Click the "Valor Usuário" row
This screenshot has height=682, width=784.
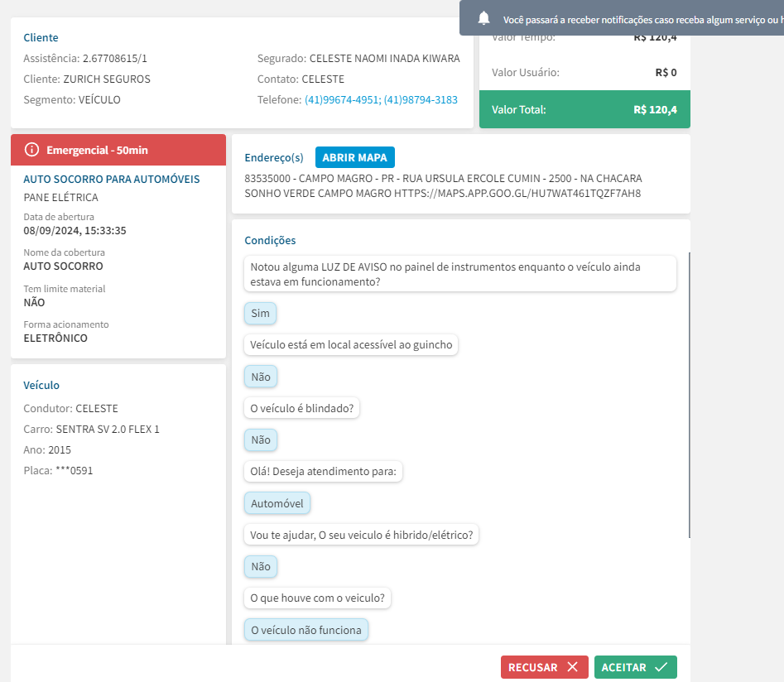point(584,72)
